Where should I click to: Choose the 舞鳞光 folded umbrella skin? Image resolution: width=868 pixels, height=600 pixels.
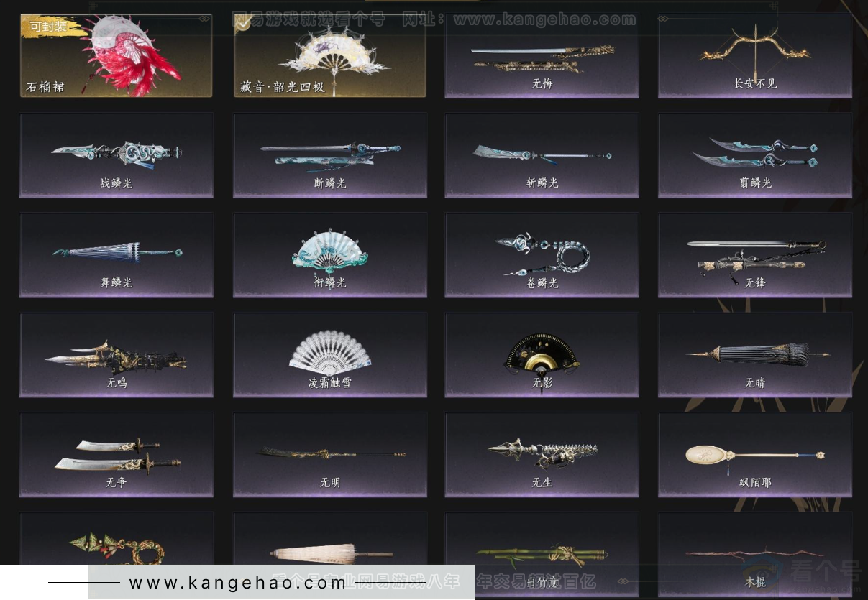(x=116, y=254)
